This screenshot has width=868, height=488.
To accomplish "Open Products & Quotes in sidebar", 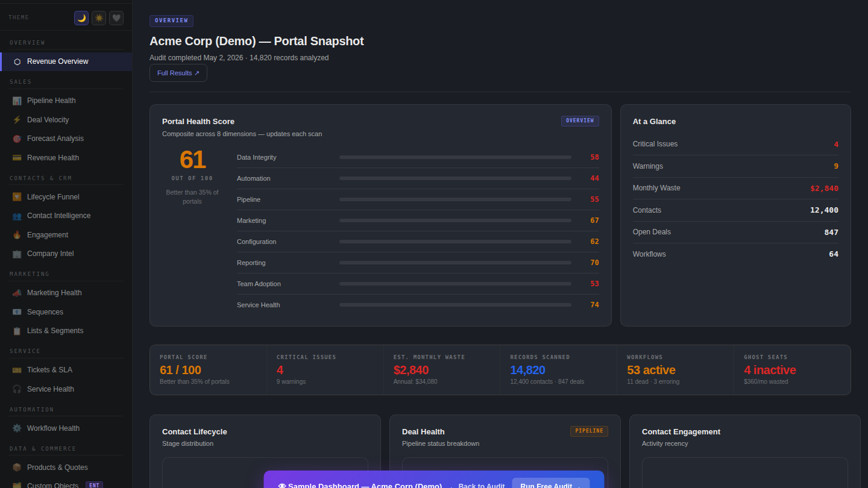I will 66,468.
